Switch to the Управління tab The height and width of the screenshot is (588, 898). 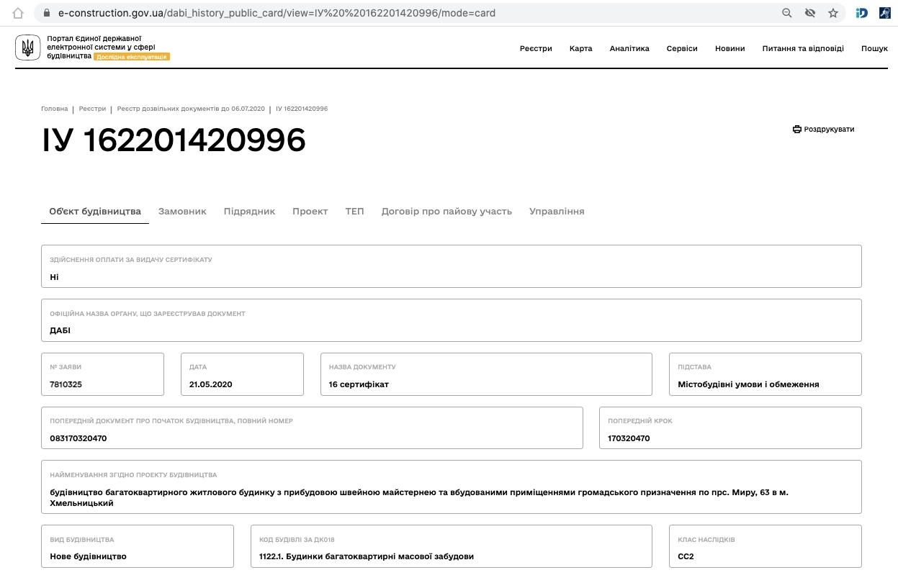(x=557, y=212)
